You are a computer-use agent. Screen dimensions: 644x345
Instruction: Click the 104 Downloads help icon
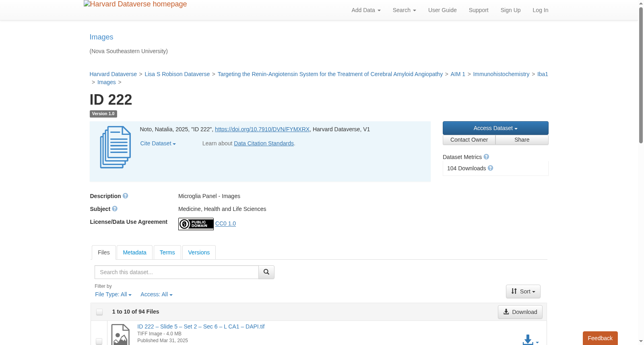[490, 168]
